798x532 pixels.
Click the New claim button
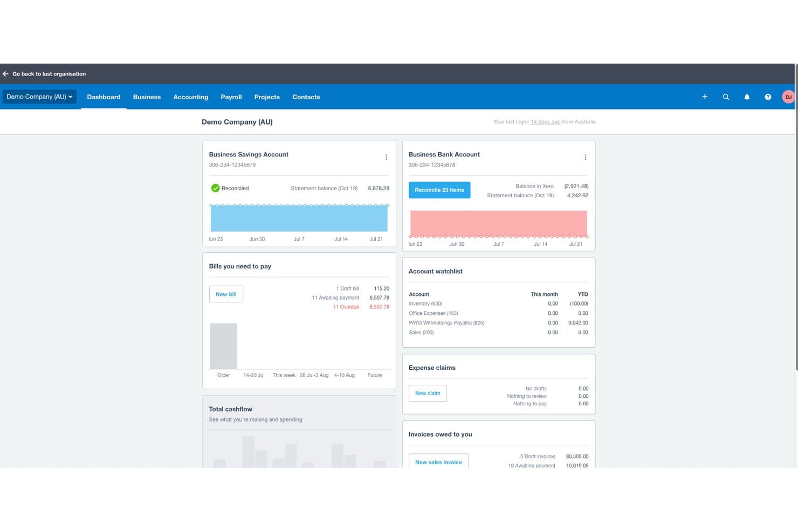(x=428, y=393)
